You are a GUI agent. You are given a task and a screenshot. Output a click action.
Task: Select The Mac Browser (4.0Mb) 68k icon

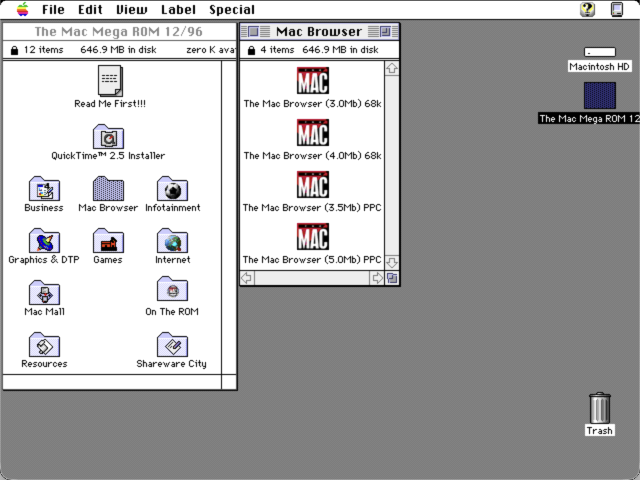tap(313, 133)
